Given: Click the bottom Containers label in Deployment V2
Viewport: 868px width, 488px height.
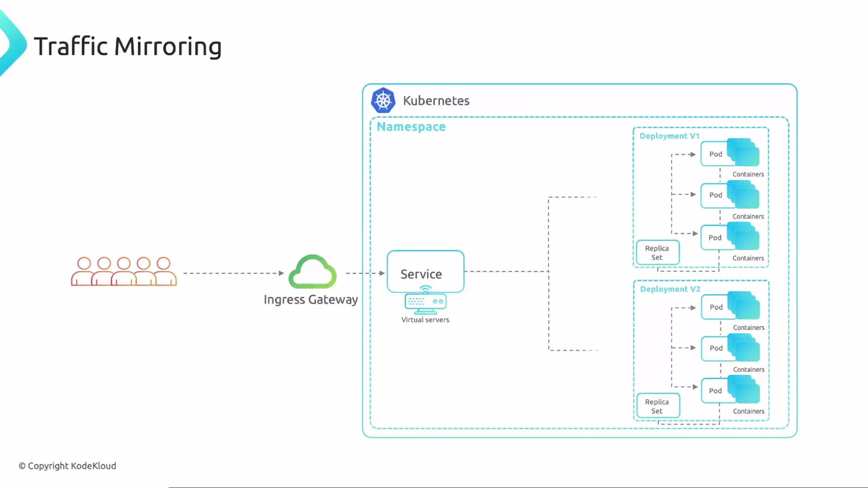Looking at the screenshot, I should click(x=749, y=411).
